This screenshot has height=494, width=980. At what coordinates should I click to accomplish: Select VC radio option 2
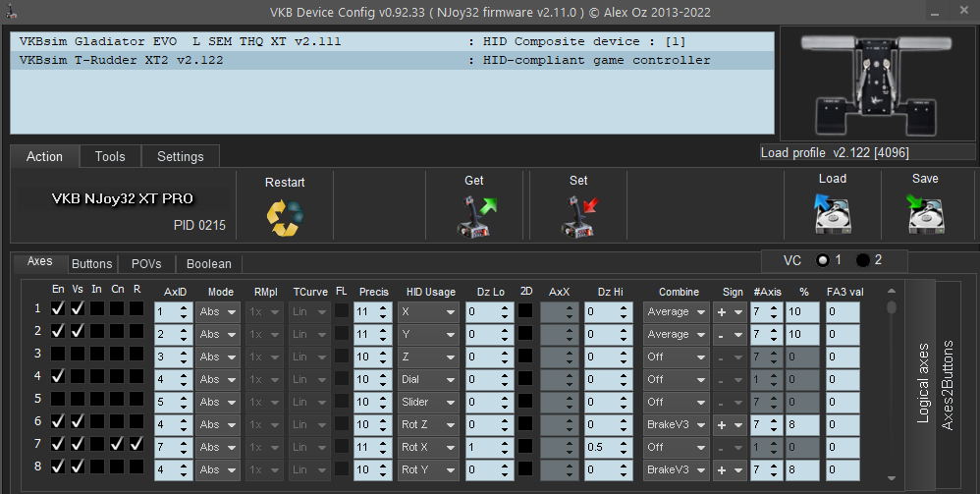point(862,260)
